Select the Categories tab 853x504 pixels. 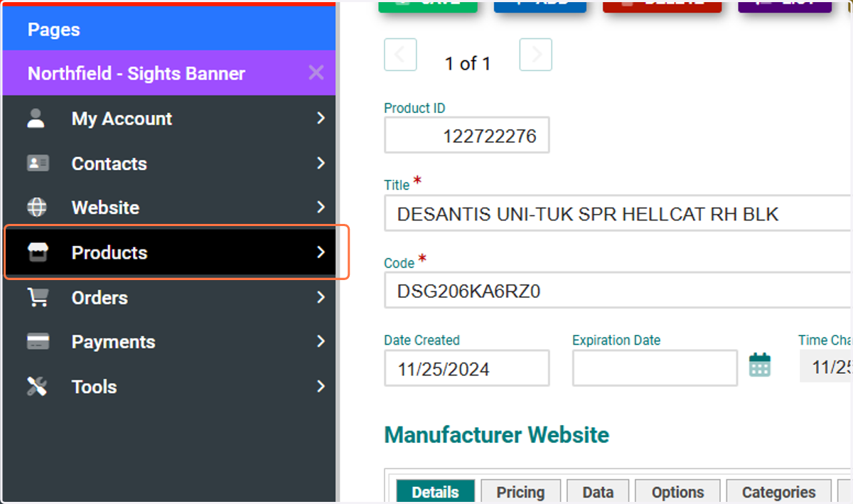[778, 492]
